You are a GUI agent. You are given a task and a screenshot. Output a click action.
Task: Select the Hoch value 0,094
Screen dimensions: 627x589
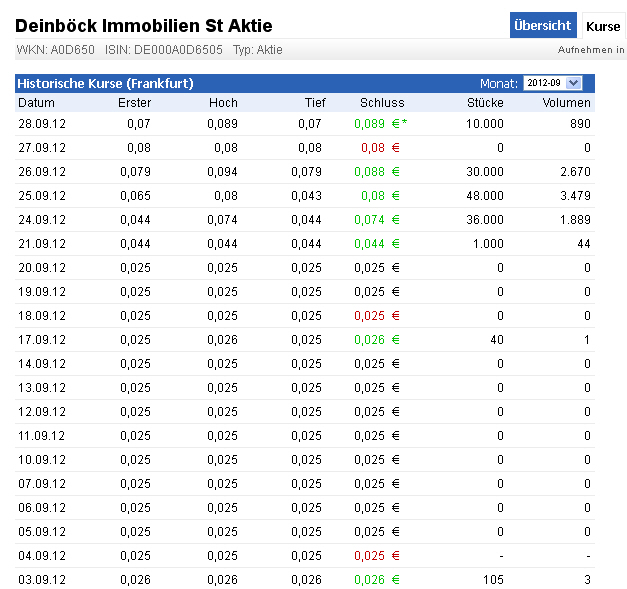click(222, 172)
